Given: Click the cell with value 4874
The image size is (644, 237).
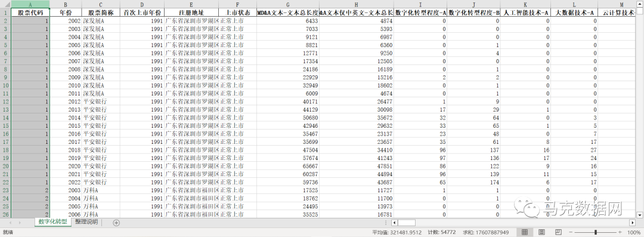Looking at the screenshot, I should coord(357,20).
